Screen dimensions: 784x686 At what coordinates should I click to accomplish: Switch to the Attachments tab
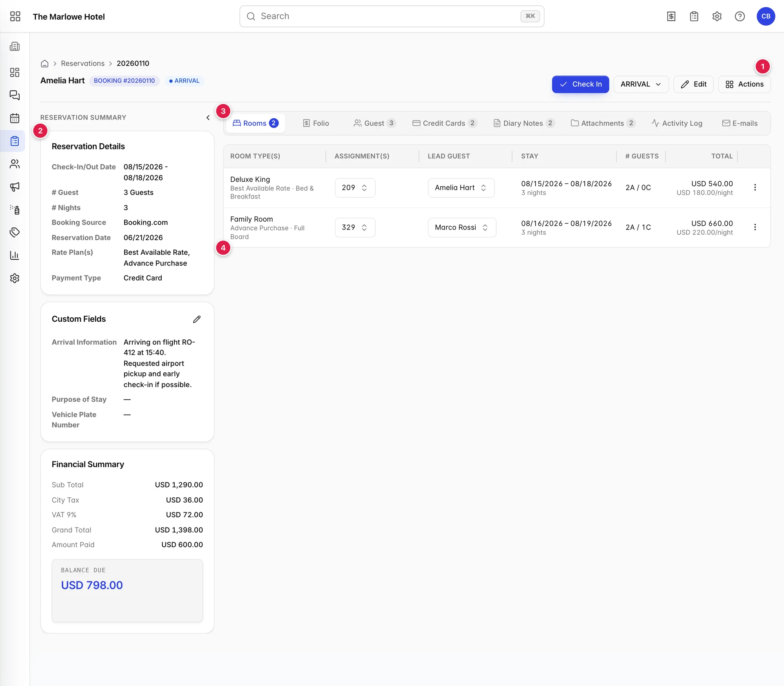603,123
